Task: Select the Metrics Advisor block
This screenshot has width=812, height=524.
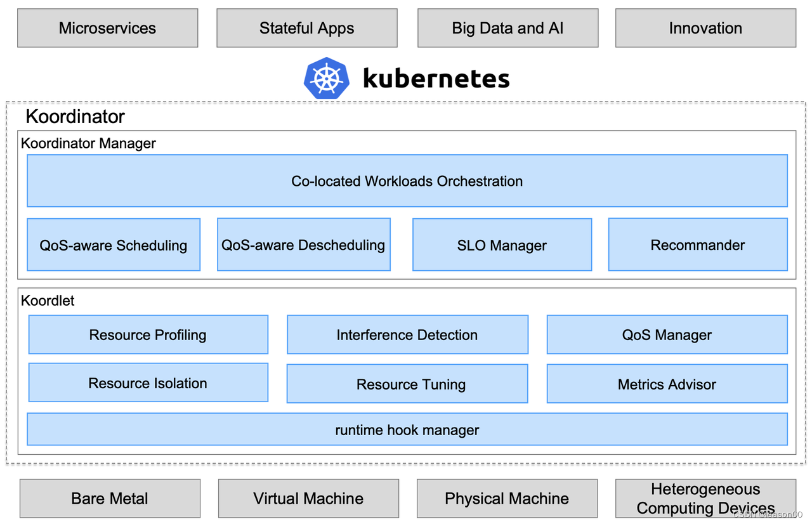Action: (x=667, y=384)
